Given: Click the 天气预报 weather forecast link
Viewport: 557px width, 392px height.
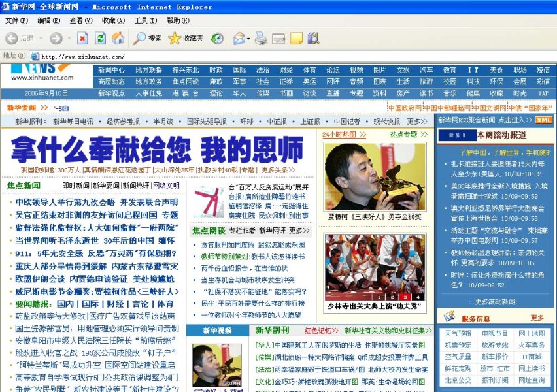Looking at the screenshot, I should point(458,333).
